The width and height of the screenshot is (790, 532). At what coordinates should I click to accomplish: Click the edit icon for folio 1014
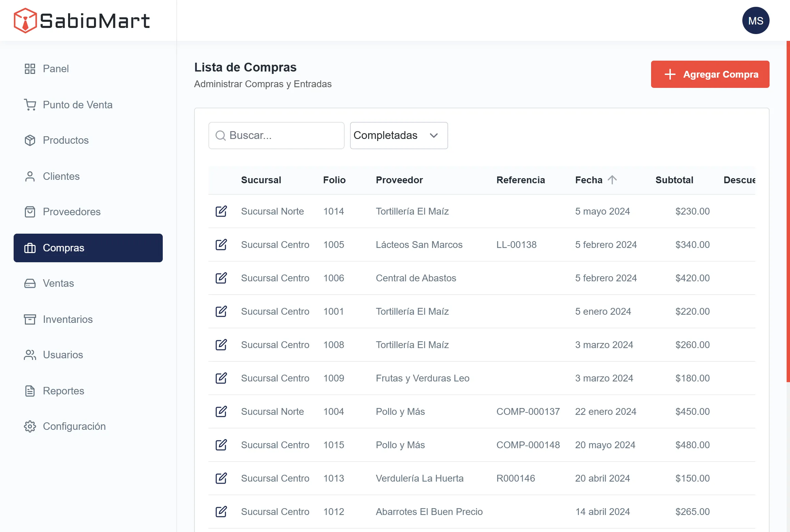tap(221, 211)
